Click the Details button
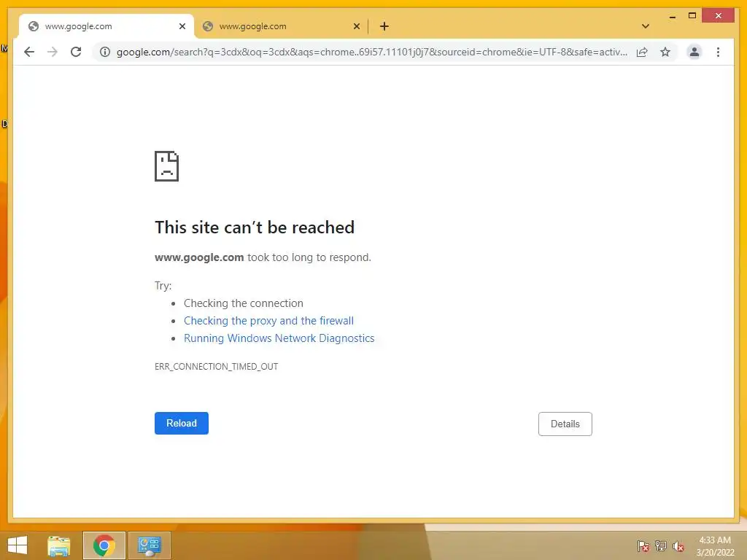The image size is (747, 560). pyautogui.click(x=565, y=424)
